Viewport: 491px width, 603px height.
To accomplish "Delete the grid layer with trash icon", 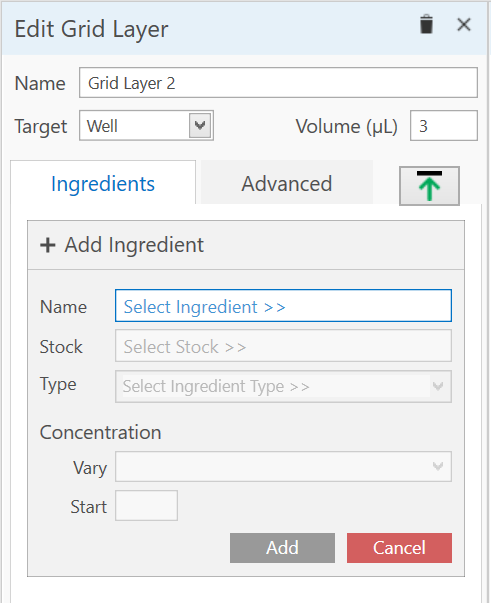I will click(426, 25).
